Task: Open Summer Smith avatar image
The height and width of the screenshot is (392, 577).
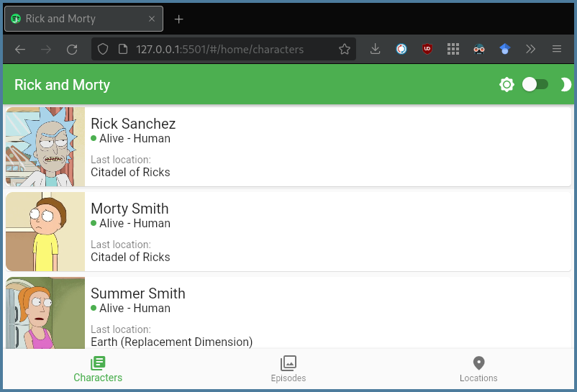Action: pyautogui.click(x=45, y=313)
